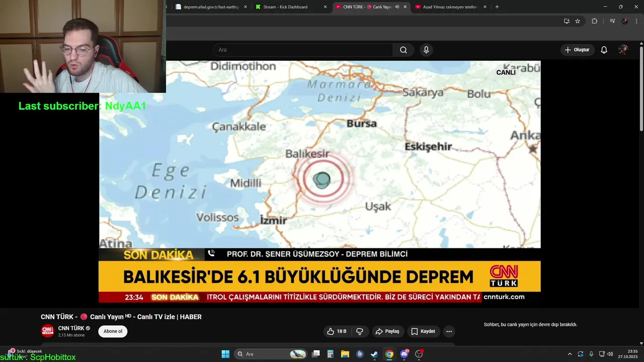
Task: Click the system tray microphone icon
Action: tap(591, 354)
